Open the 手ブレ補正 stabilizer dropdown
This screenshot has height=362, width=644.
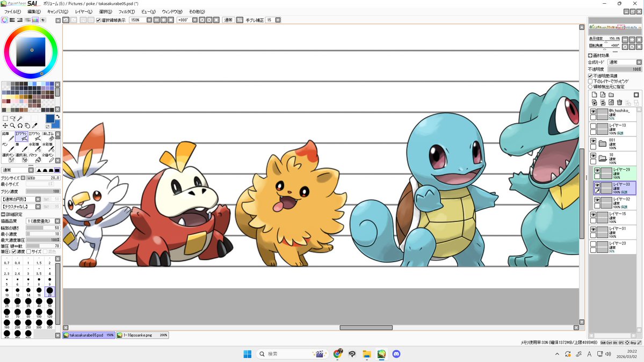click(278, 20)
